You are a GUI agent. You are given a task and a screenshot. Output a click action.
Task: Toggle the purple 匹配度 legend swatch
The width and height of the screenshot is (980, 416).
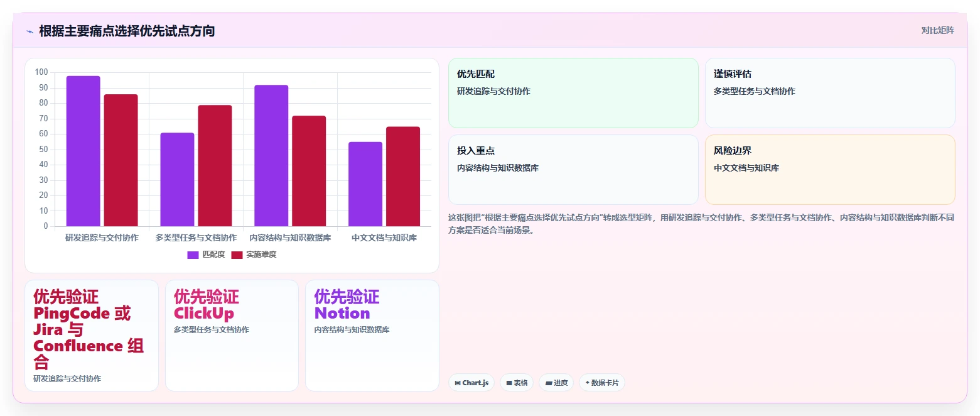(193, 255)
